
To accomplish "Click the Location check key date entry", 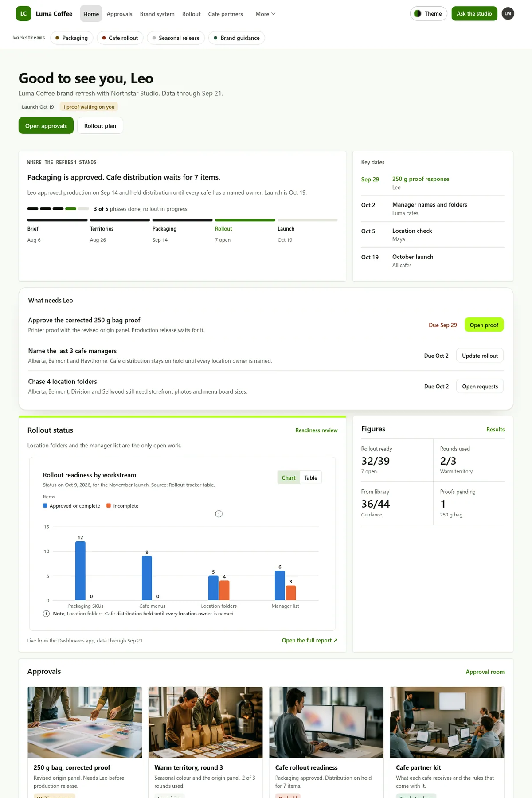I will 433,235.
